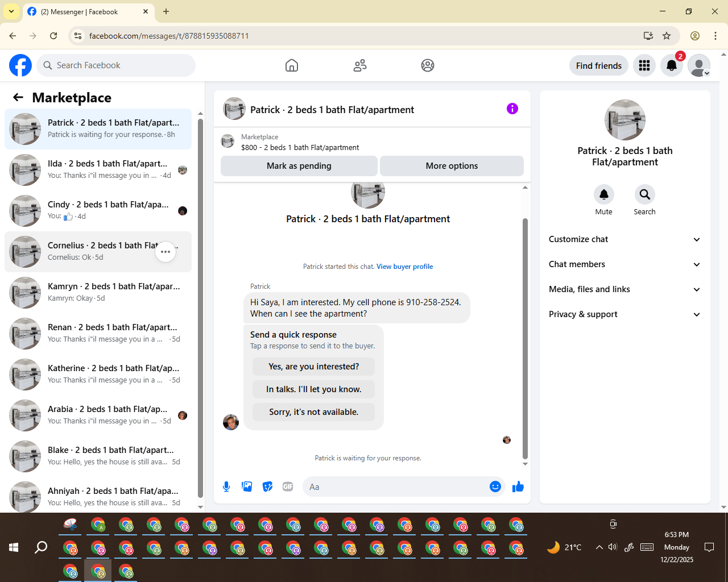
Task: Open the Kamryn conversation in the list
Action: coord(98,293)
